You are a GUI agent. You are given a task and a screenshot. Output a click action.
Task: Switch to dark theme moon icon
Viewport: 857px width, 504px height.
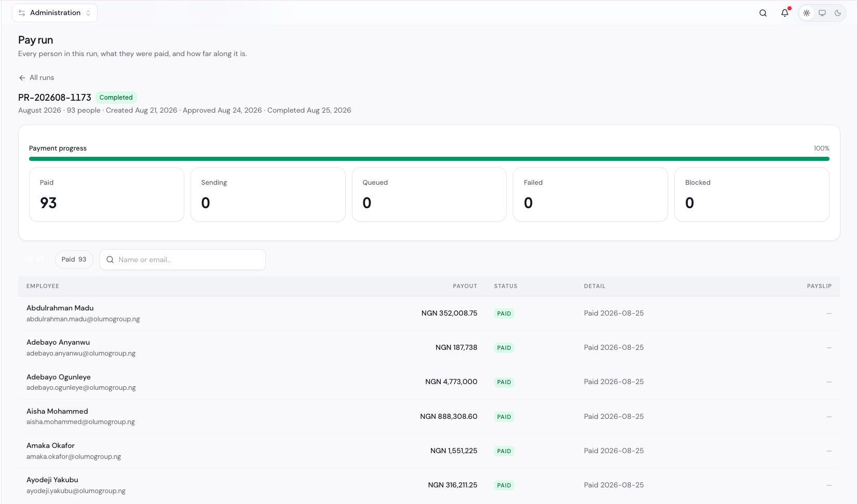[x=838, y=13]
